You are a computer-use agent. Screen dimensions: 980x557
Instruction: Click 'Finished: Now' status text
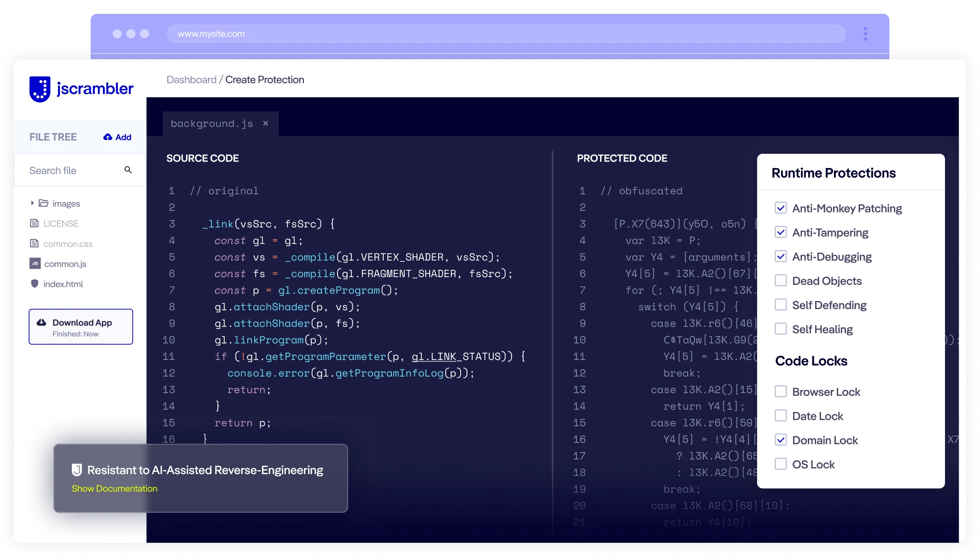[x=76, y=334]
